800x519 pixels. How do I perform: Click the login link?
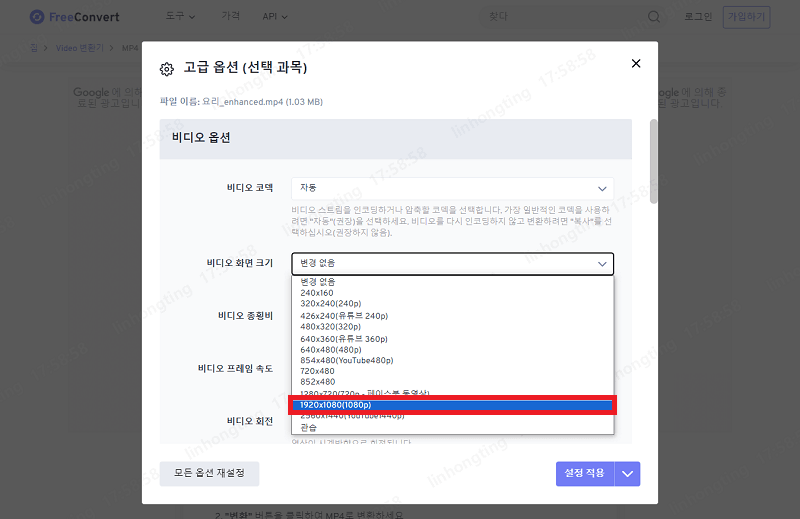pos(698,17)
